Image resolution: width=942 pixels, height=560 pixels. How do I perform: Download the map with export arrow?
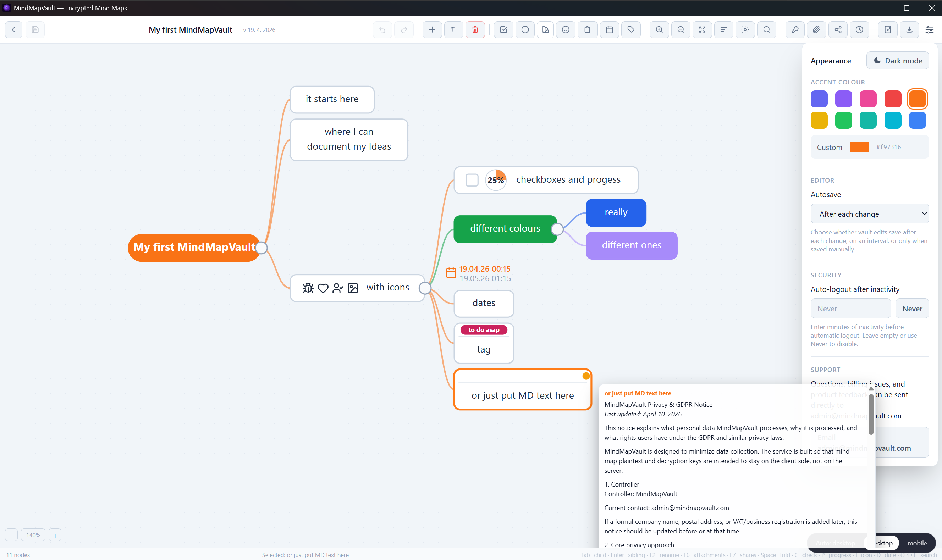[x=909, y=29]
